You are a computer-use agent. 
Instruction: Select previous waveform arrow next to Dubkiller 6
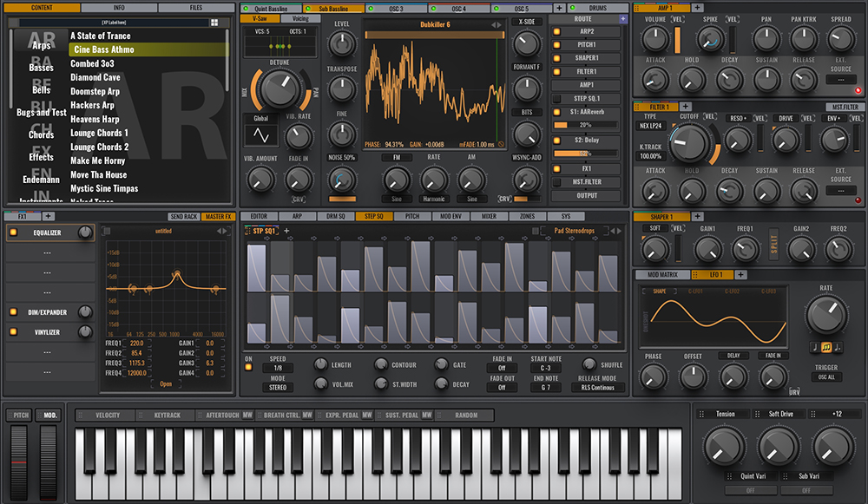tap(493, 25)
